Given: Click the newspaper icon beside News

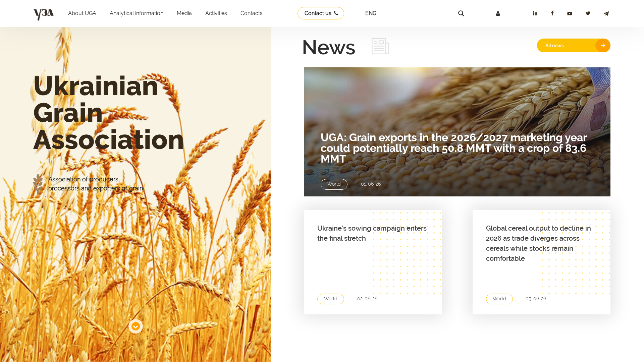Looking at the screenshot, I should [x=380, y=46].
